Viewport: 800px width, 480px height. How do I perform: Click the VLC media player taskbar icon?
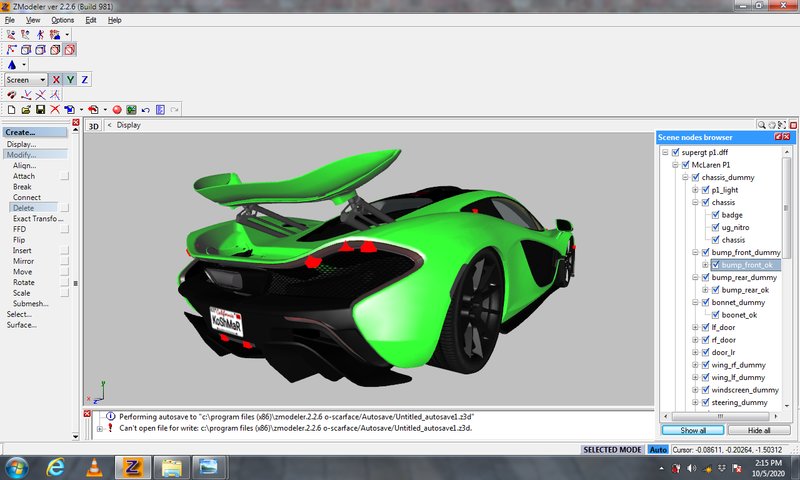(94, 467)
